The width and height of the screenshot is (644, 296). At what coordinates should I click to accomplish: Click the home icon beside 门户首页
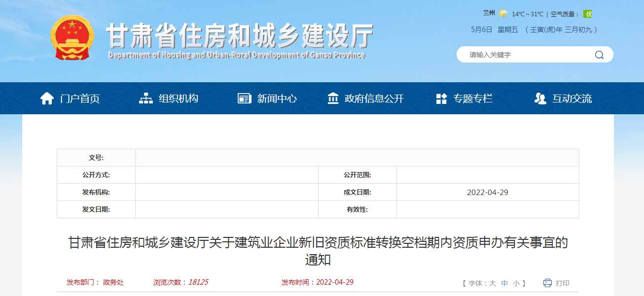tap(47, 99)
